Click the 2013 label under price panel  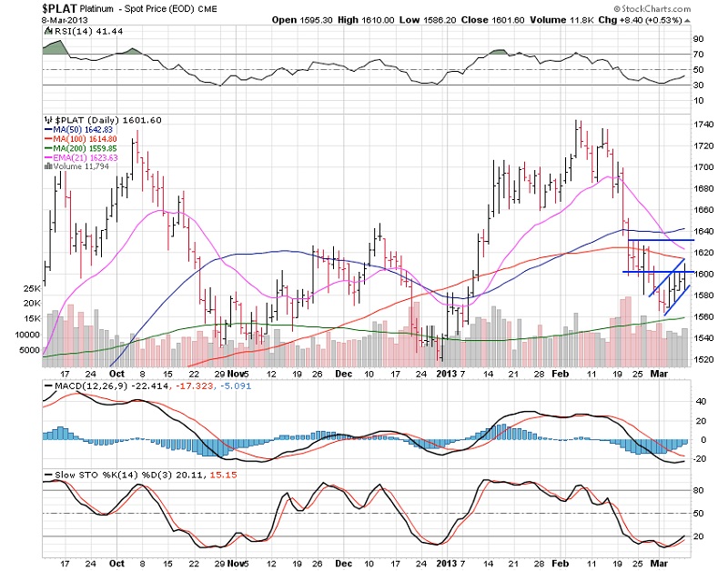447,374
